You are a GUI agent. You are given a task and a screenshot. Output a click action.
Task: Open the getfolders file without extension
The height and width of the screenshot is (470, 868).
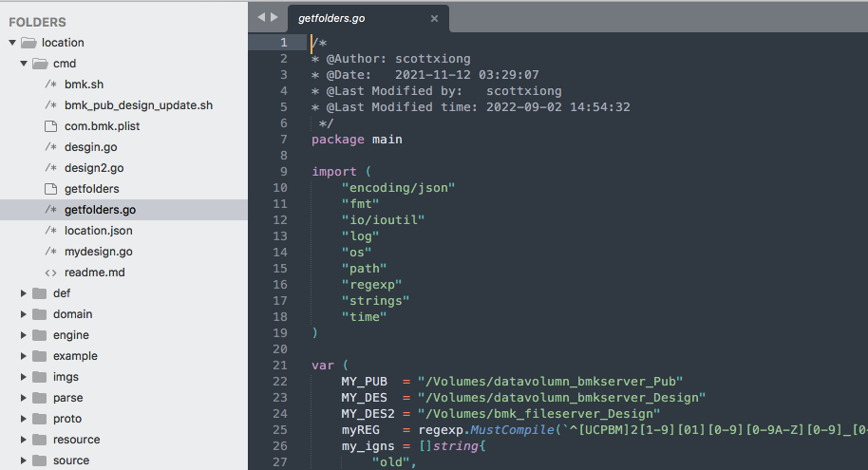pos(92,189)
